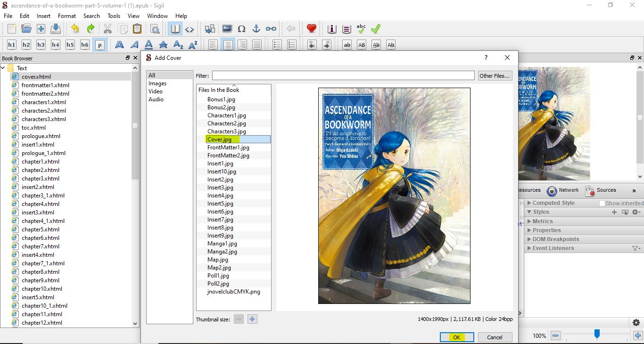Image resolution: width=644 pixels, height=344 pixels.
Task: Save the book with the download-arrow icon
Action: point(56,29)
